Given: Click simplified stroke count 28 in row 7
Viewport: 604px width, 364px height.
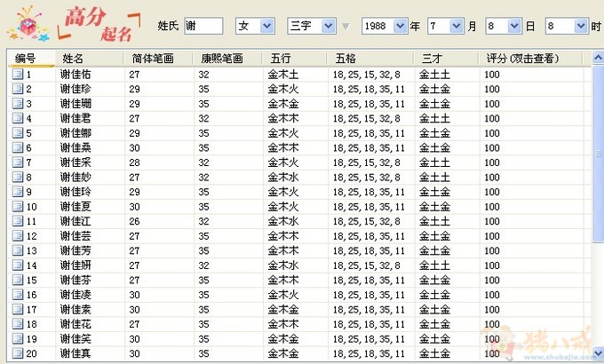Looking at the screenshot, I should [134, 162].
